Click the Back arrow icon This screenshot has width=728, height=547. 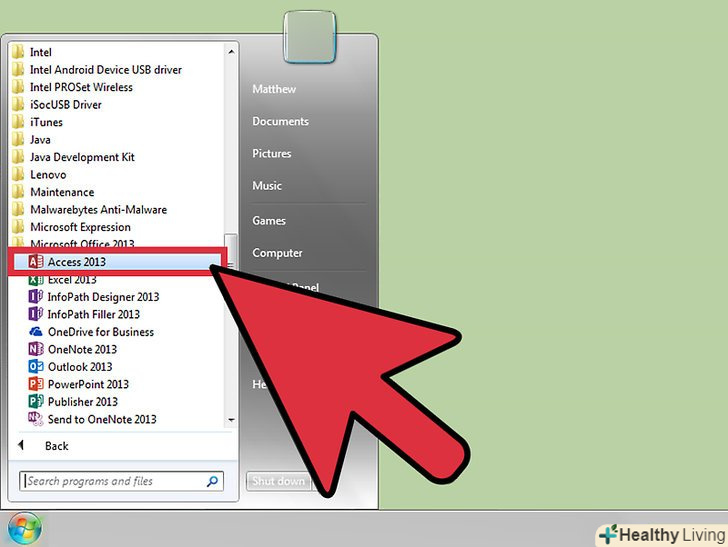click(x=21, y=445)
